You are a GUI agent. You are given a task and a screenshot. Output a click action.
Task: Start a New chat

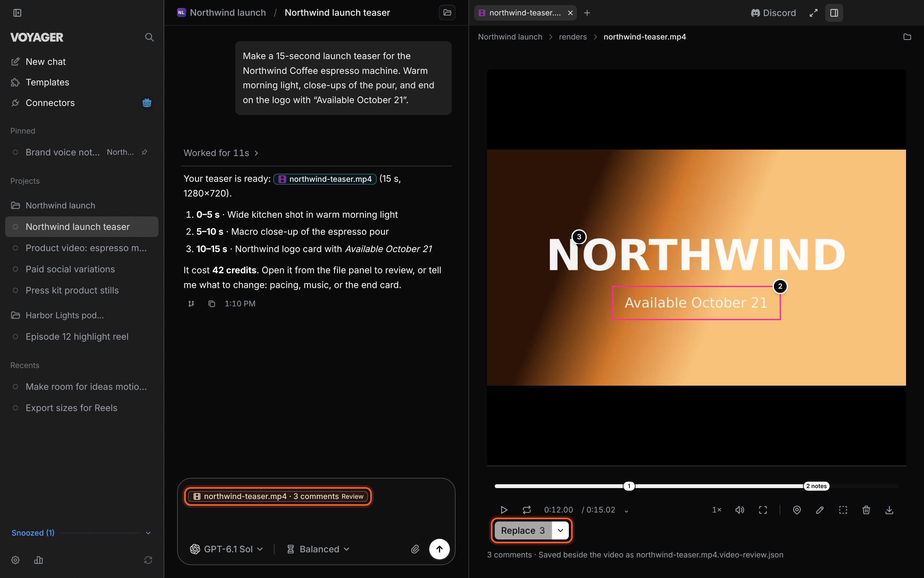81,62
